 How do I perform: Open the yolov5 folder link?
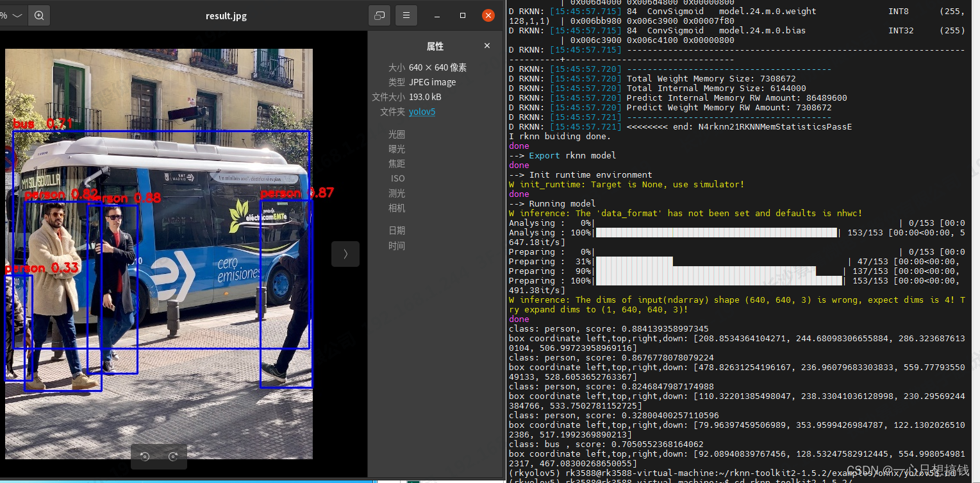point(422,112)
